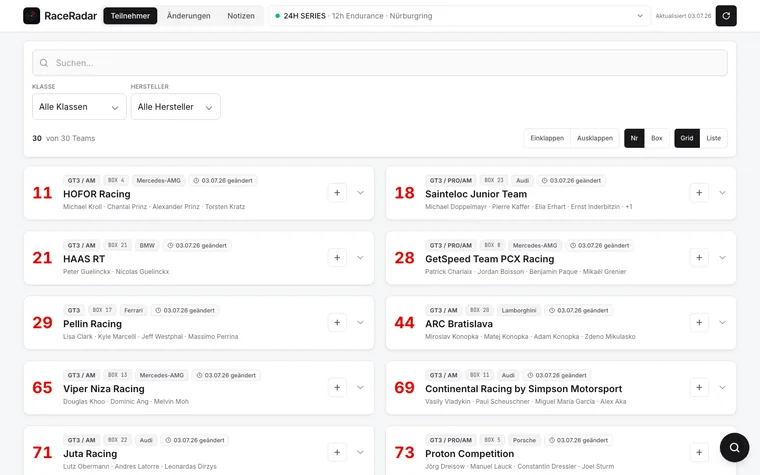Image resolution: width=760 pixels, height=475 pixels.
Task: Click the HAAS RT team name
Action: pos(84,259)
